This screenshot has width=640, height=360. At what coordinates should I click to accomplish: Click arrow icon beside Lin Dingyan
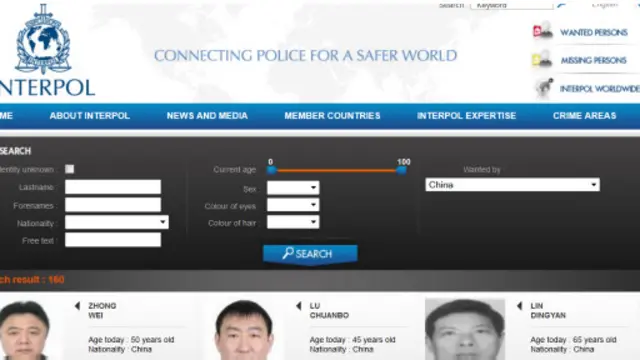[x=520, y=306]
